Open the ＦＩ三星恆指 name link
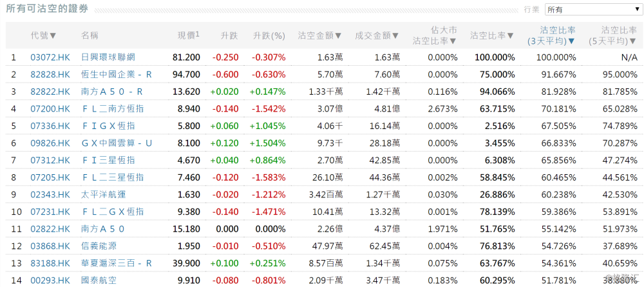The width and height of the screenshot is (644, 287). (x=108, y=160)
